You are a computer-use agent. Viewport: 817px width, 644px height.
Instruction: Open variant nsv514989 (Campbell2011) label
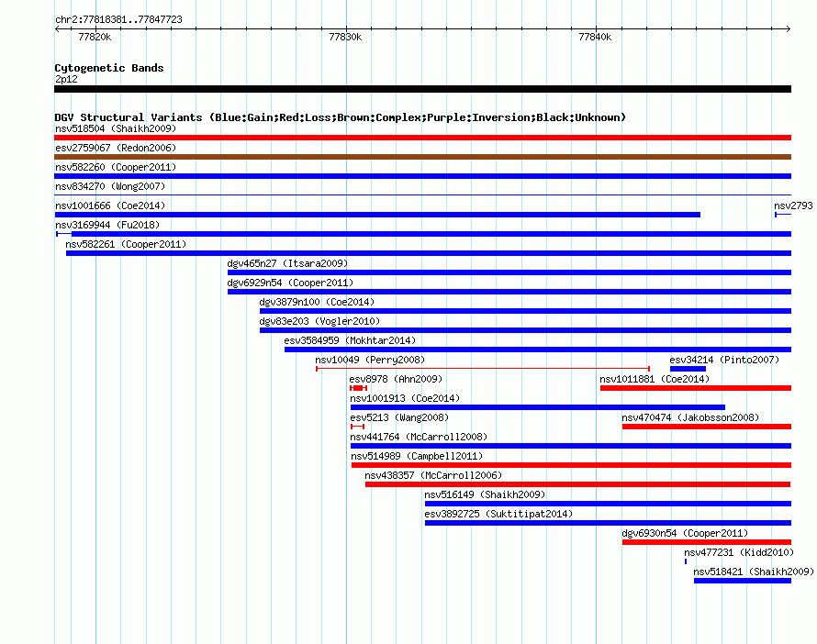click(417, 456)
